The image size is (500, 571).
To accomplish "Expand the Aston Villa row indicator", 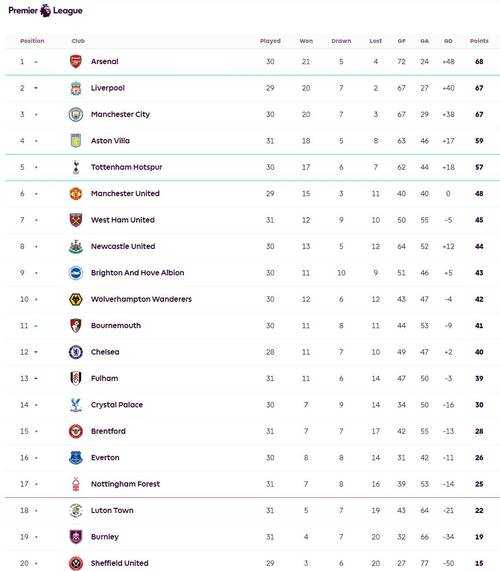I will pos(36,141).
